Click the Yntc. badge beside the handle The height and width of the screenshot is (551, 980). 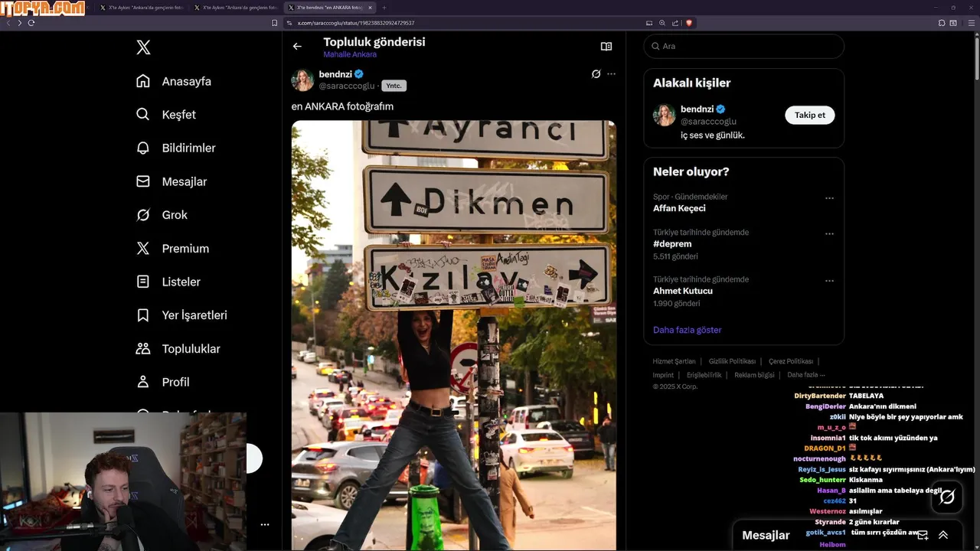[394, 86]
